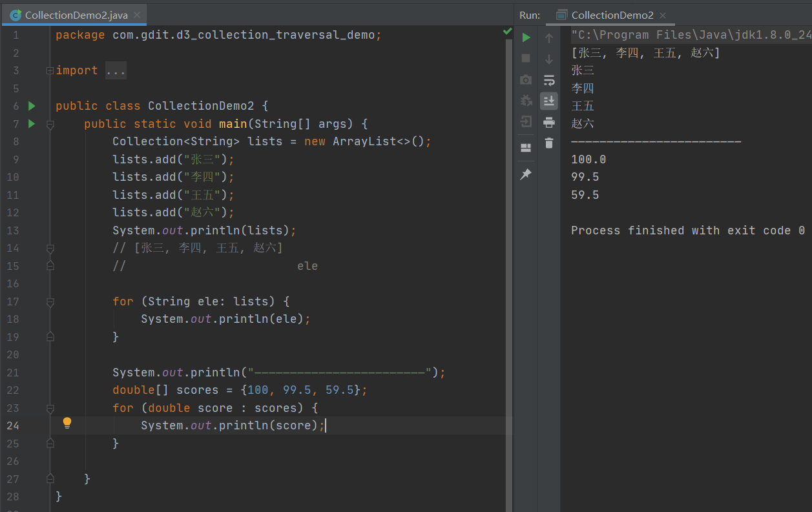This screenshot has height=512, width=812.
Task: Click the Restore Layout icon in Run panel
Action: (526, 147)
